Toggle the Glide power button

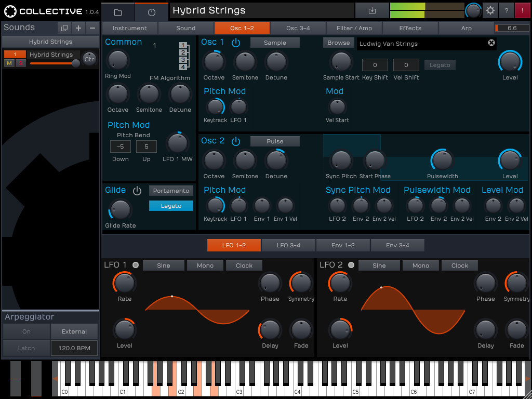[137, 191]
